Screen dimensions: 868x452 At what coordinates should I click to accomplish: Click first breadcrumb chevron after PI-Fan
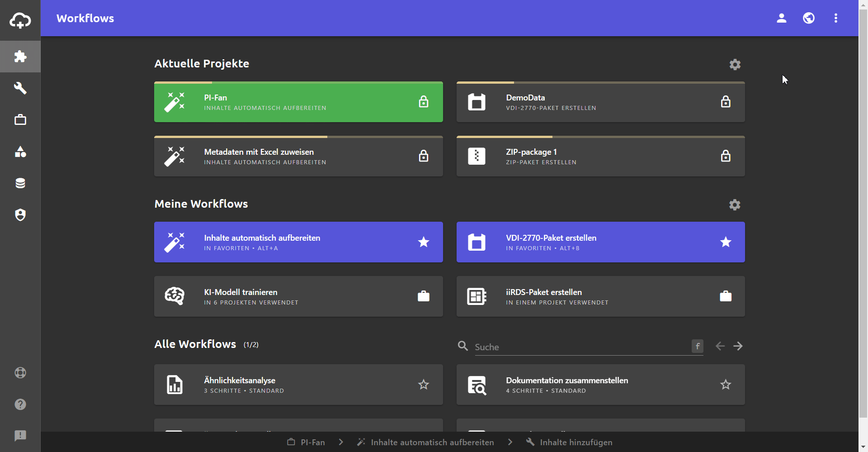(341, 442)
